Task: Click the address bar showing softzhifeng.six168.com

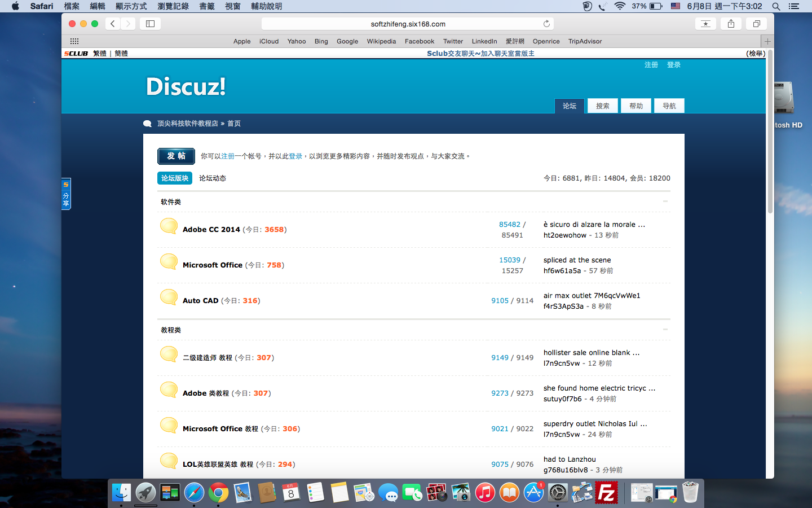Action: [x=408, y=24]
